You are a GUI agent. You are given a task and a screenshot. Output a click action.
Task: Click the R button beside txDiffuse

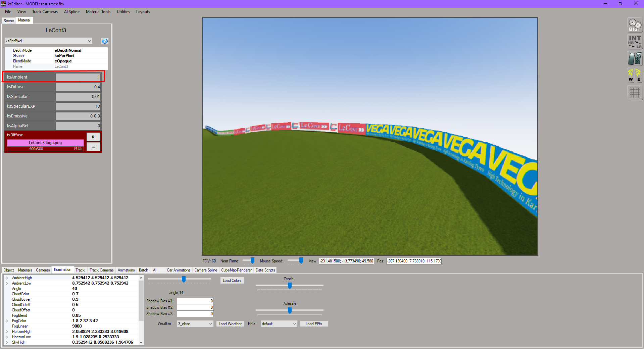click(93, 137)
